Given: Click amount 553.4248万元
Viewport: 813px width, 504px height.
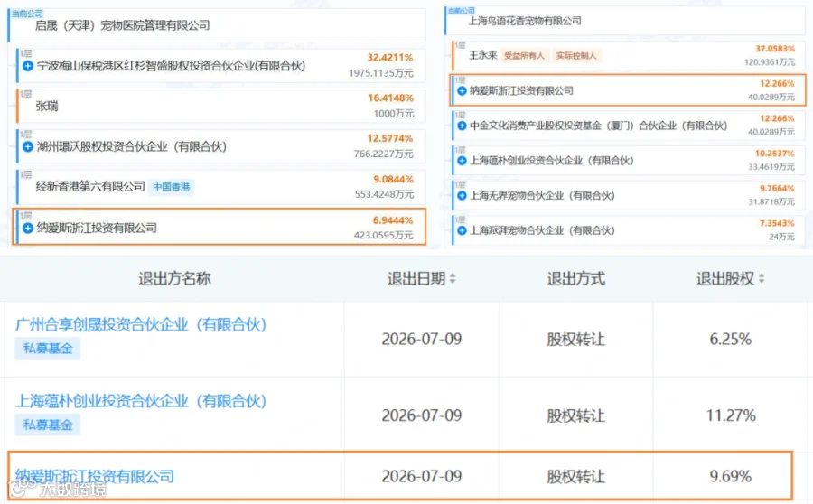Looking at the screenshot, I should point(384,194).
